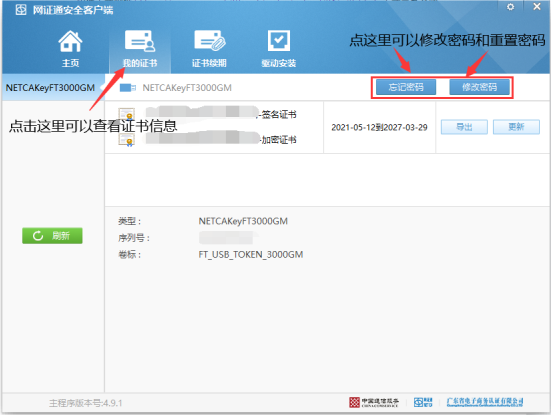Click the 主程序版本号:4.9.1 status text
Screen dimensions: 551x415
[85, 403]
